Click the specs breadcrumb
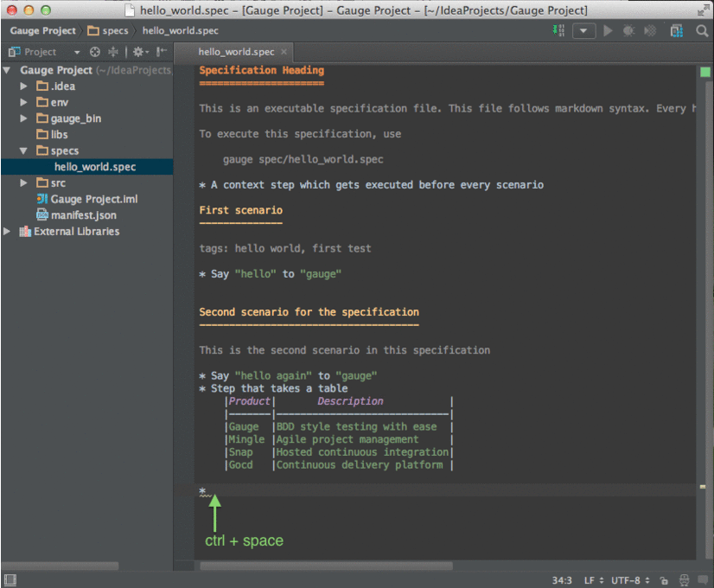The height and width of the screenshot is (588, 714). click(108, 30)
